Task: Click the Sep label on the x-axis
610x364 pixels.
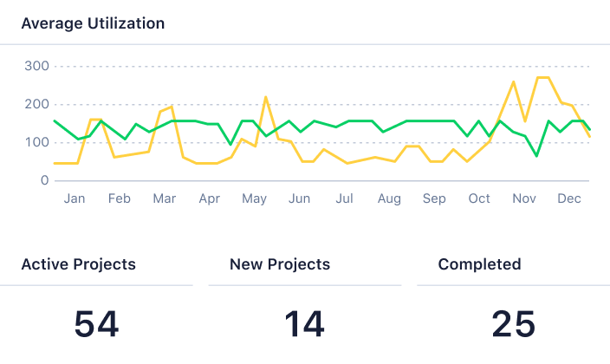Action: (x=434, y=198)
